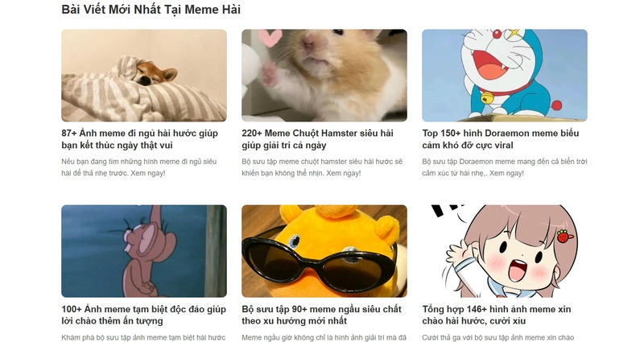Open article '87+ Ảnh meme đi ngủ hài hước'
The image size is (644, 342).
click(139, 139)
